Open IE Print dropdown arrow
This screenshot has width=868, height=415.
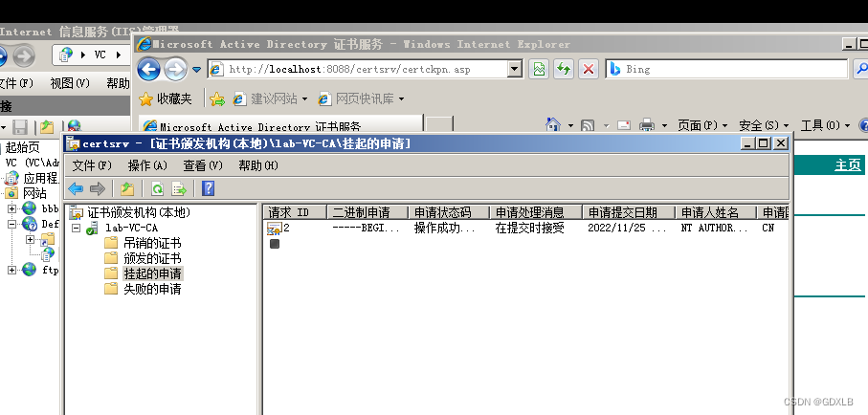(x=664, y=126)
